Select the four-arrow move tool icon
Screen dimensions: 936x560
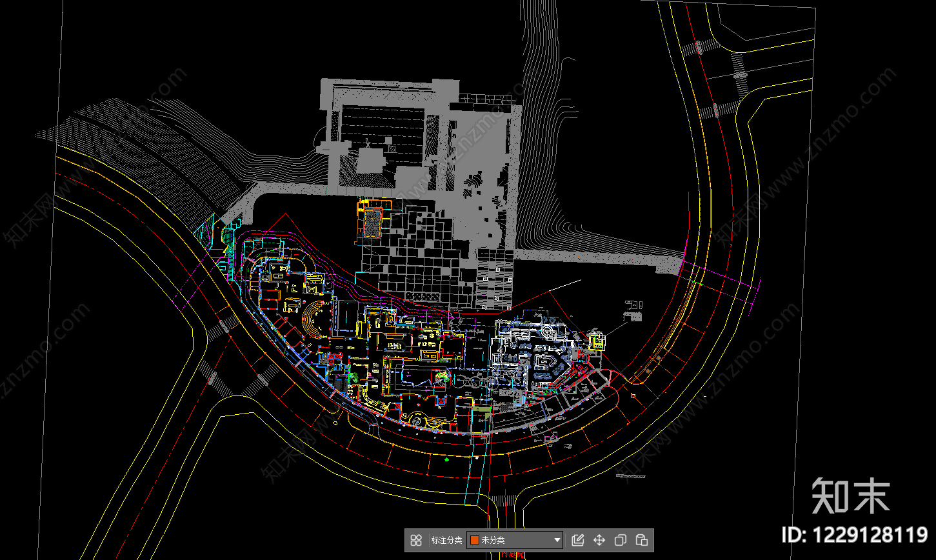pyautogui.click(x=599, y=540)
